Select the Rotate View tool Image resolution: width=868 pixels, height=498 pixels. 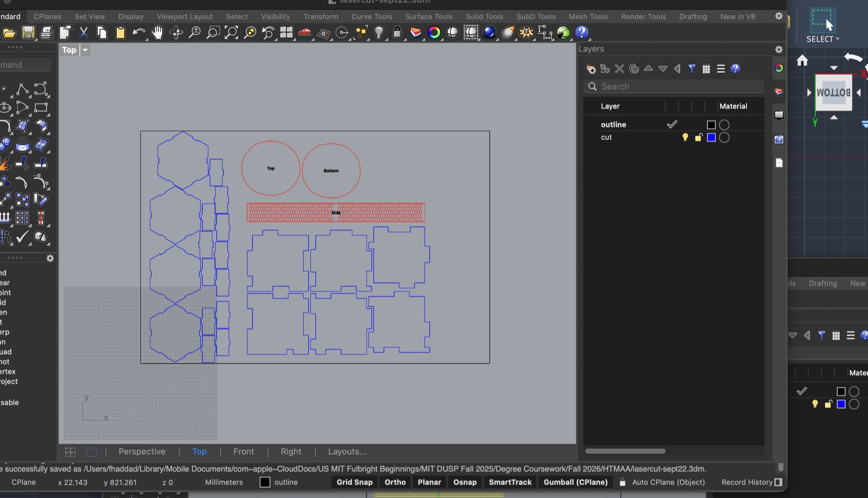point(176,33)
